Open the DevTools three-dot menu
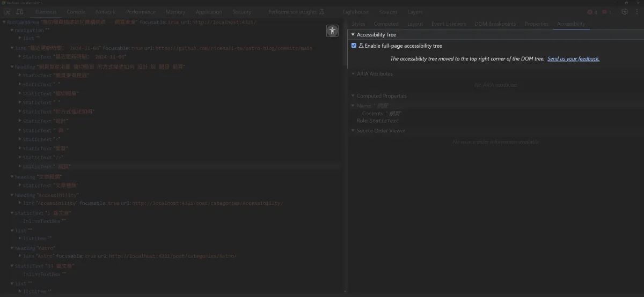The image size is (644, 297). click(636, 12)
